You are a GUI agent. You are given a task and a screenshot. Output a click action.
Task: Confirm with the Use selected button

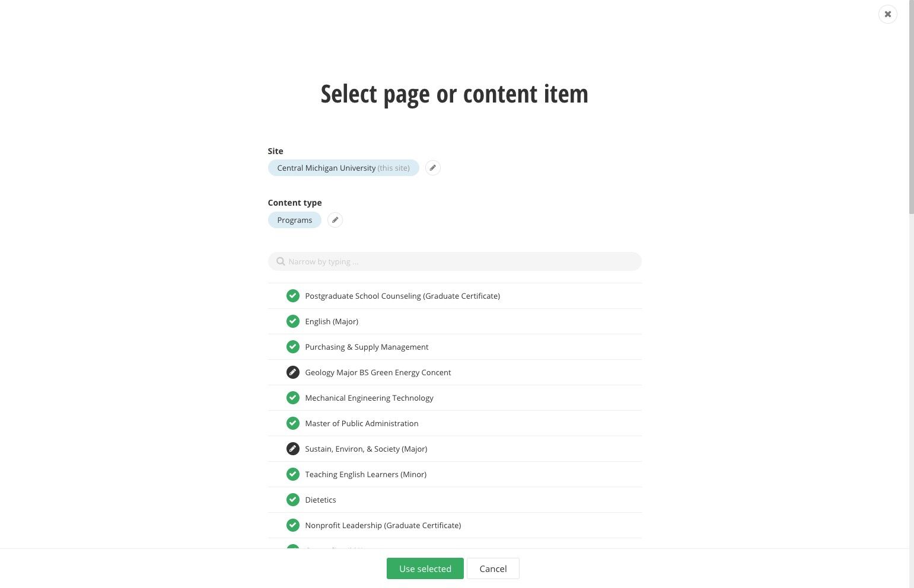(x=425, y=568)
